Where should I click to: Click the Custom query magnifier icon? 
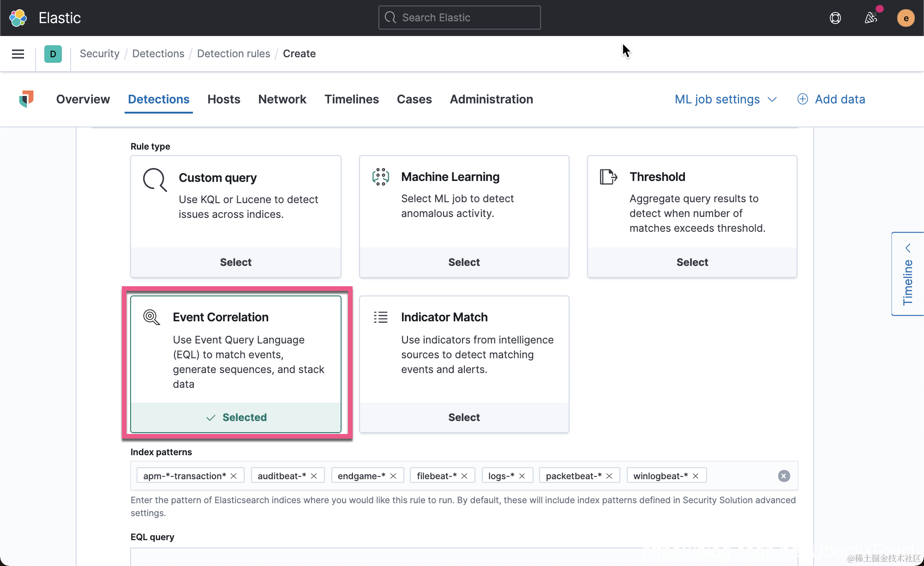click(x=155, y=180)
